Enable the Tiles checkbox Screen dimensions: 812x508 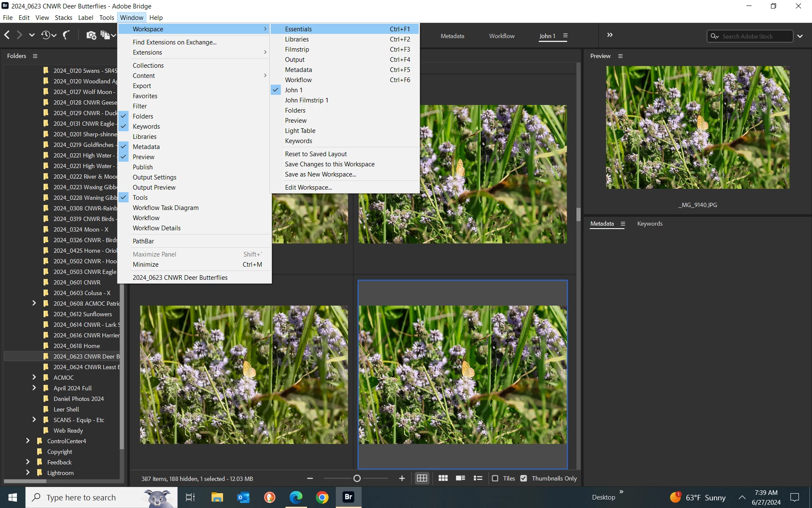[x=495, y=478]
